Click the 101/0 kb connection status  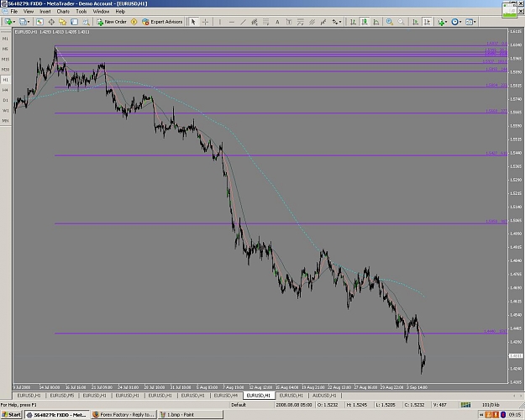(x=491, y=405)
